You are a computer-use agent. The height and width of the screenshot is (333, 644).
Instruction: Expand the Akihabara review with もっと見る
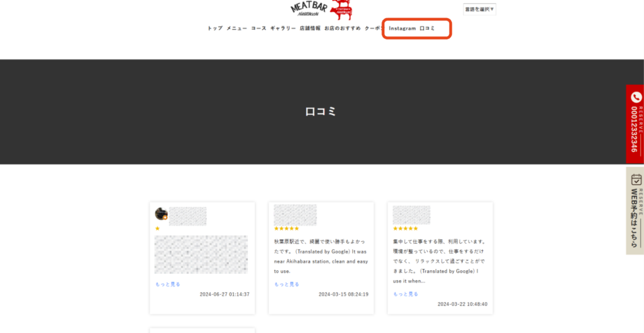click(x=287, y=284)
